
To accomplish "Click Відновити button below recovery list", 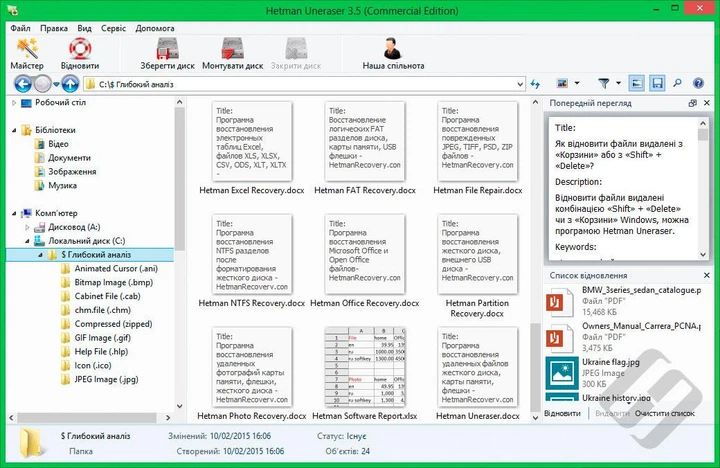I will click(563, 412).
